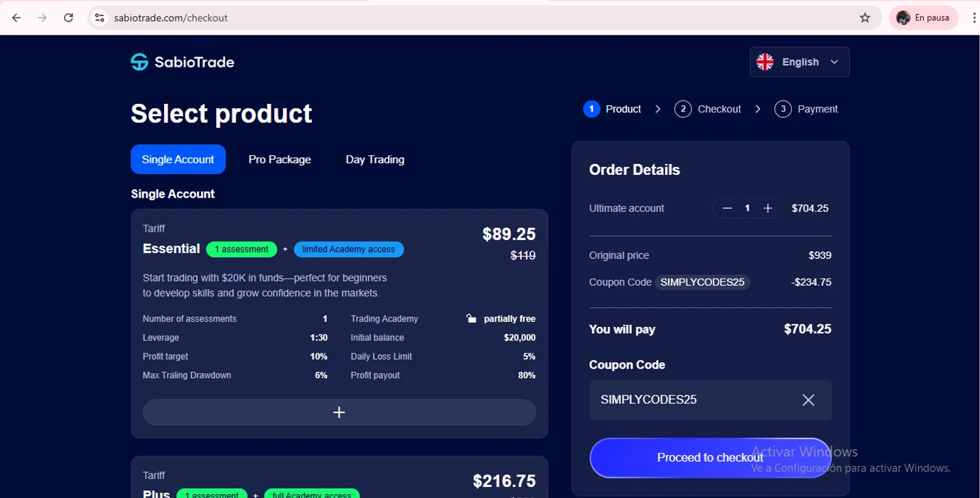Click the Original price value $939
This screenshot has height=498, width=980.
[820, 255]
